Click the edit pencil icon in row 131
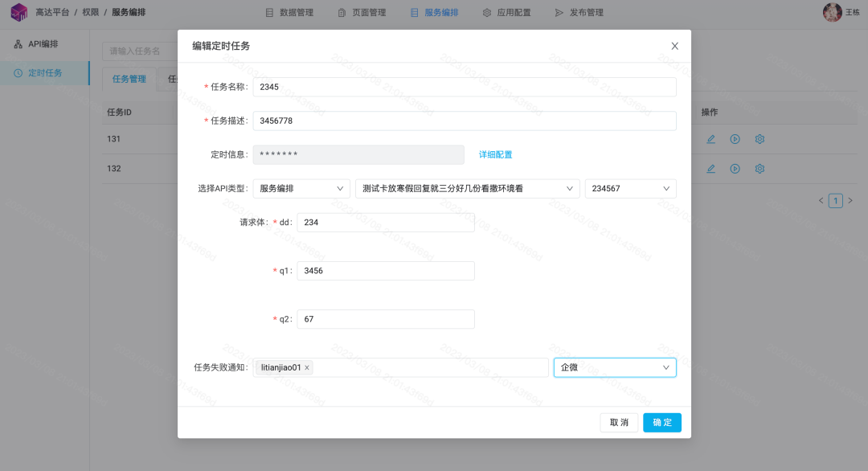 coord(710,139)
